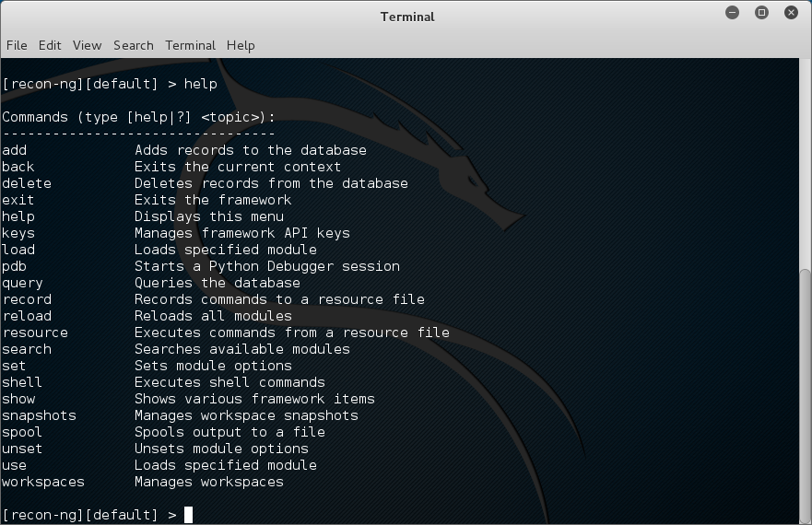Click the 'unset' command text
Screen dimensions: 812x525
point(22,449)
